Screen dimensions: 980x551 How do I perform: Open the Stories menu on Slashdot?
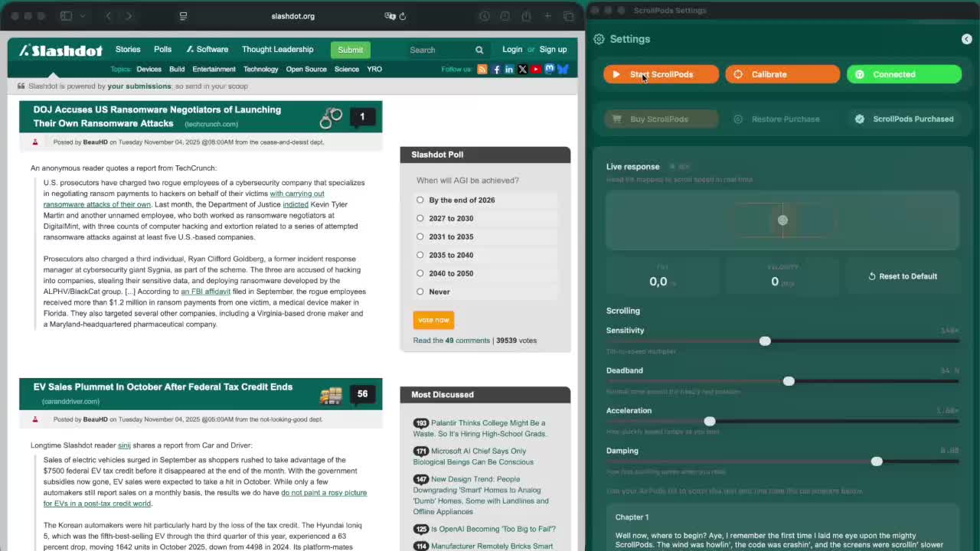[128, 49]
